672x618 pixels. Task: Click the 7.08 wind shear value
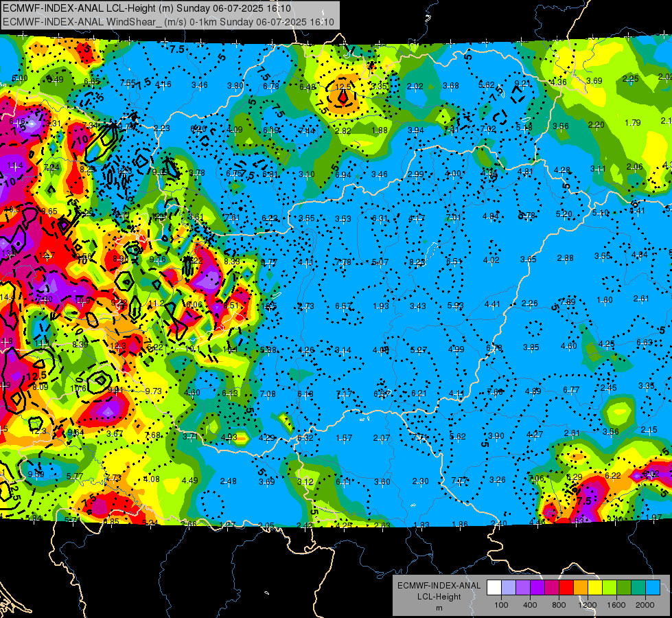268,393
